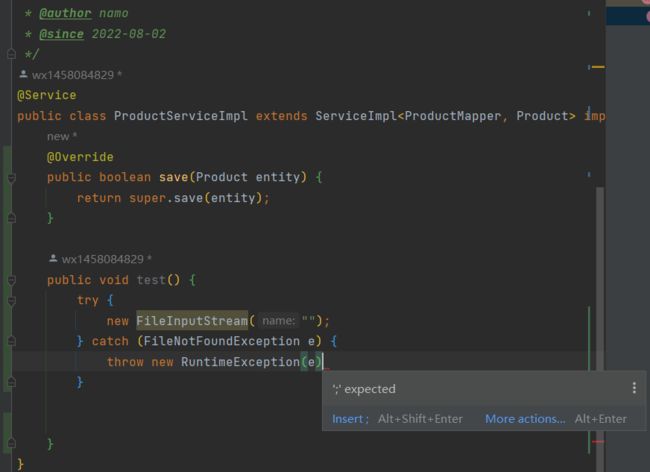Click the 'new *' inlay hint above @Override
Viewport: 650px width, 472px height.
point(62,136)
